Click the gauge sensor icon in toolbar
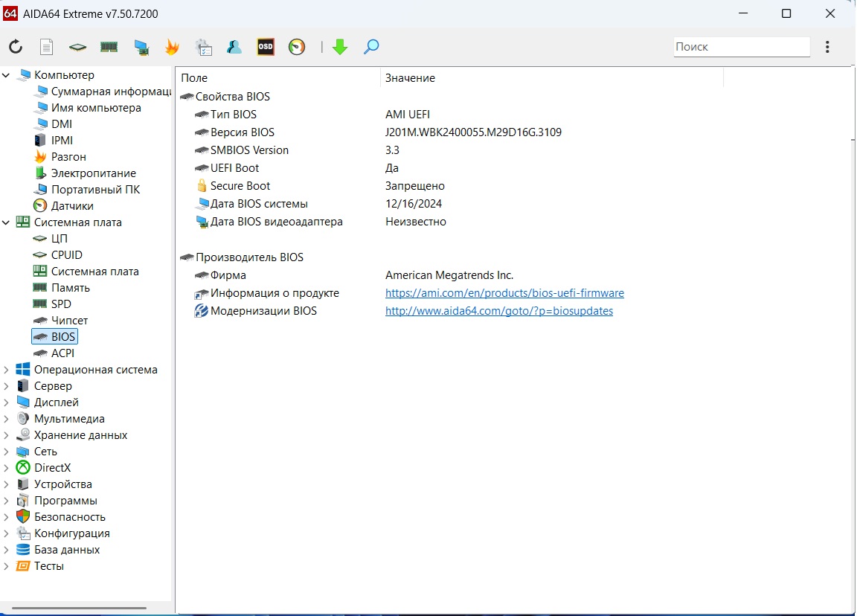The image size is (857, 616). click(297, 47)
